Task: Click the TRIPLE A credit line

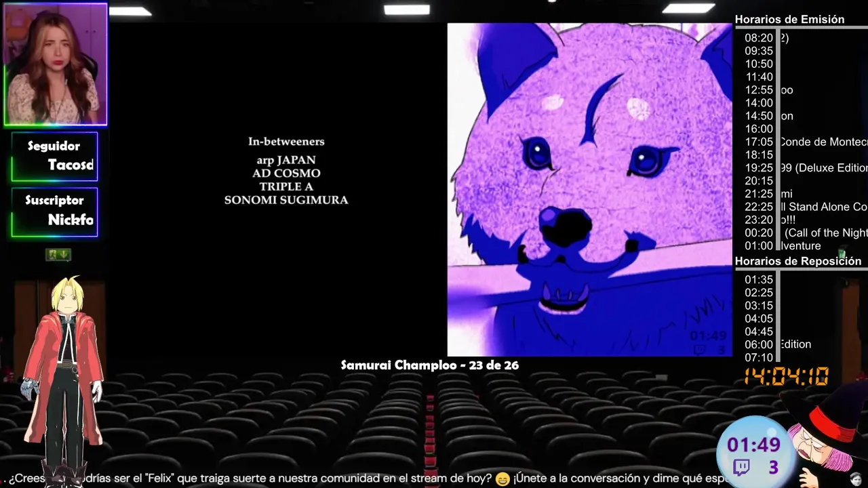Action: tap(286, 186)
